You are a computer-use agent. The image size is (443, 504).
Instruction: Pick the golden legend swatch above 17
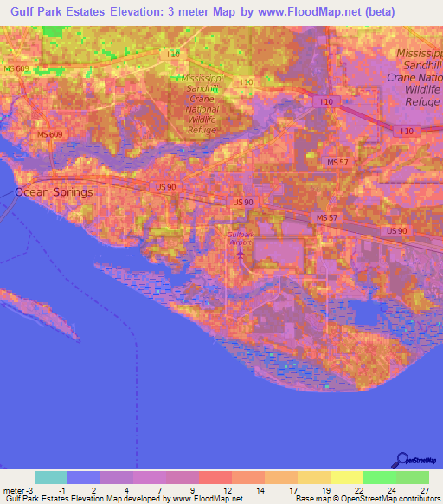coord(314,478)
